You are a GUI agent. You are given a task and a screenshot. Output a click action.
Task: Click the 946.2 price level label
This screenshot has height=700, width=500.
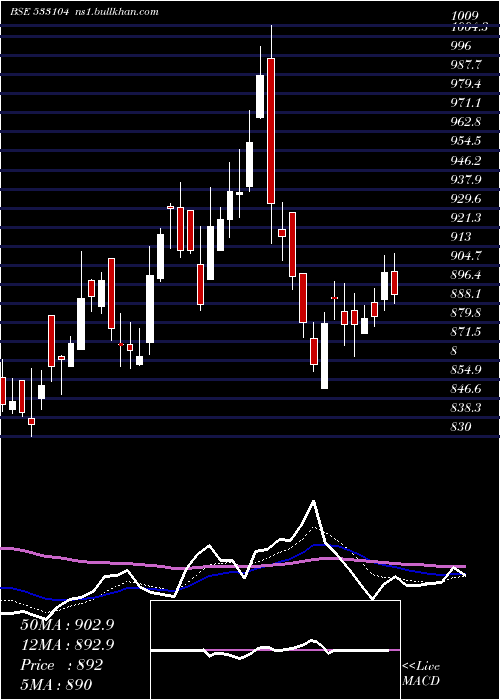click(467, 160)
